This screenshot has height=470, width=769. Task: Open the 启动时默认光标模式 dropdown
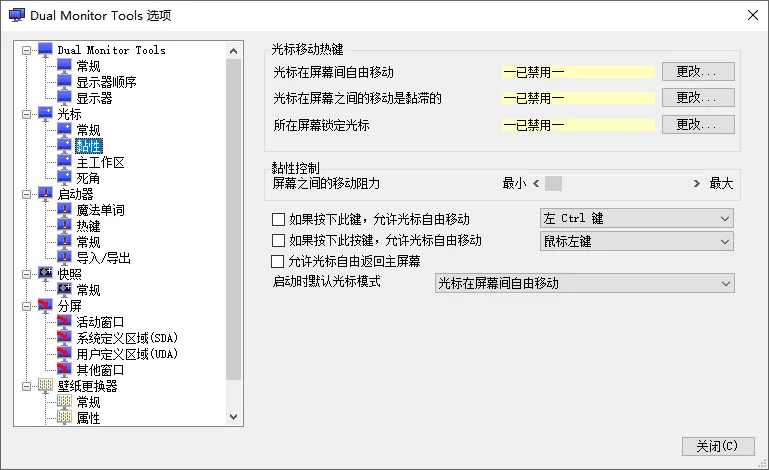pos(585,284)
